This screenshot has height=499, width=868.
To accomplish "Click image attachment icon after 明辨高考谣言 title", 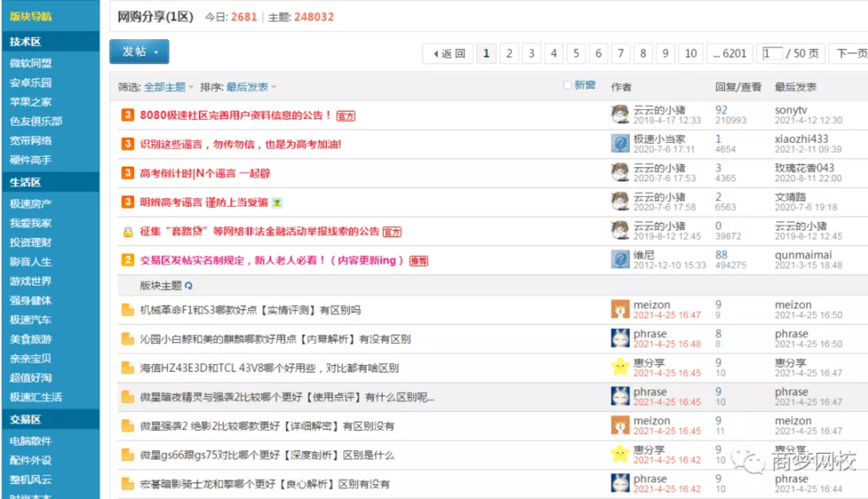I will click(x=277, y=203).
